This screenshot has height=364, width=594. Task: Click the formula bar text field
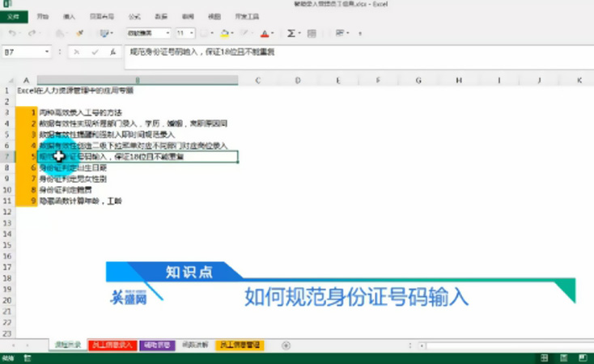(356, 52)
